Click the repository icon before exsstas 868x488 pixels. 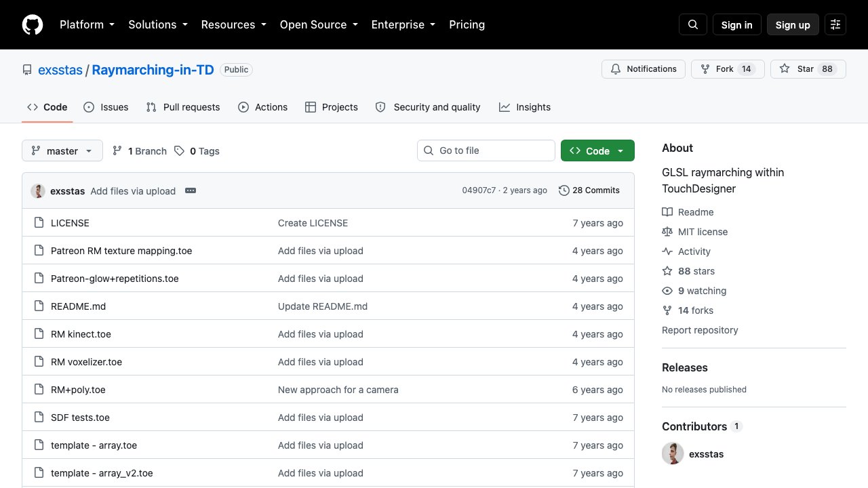click(27, 70)
